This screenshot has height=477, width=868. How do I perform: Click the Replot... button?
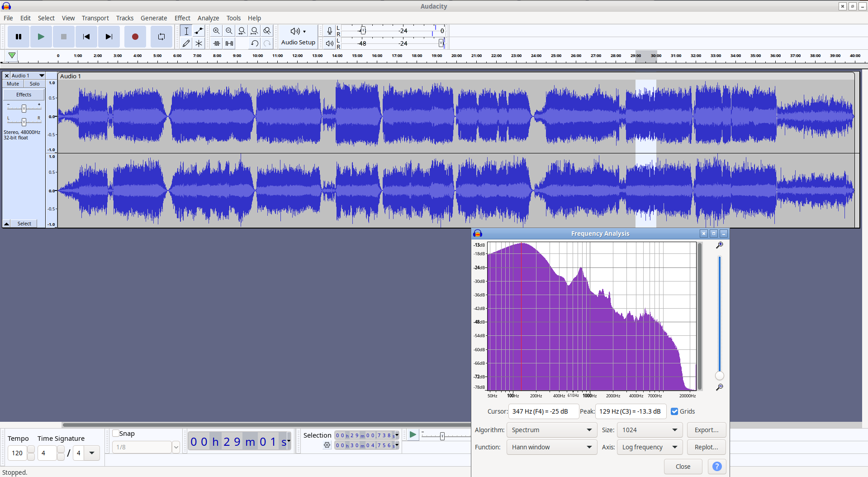[707, 447]
